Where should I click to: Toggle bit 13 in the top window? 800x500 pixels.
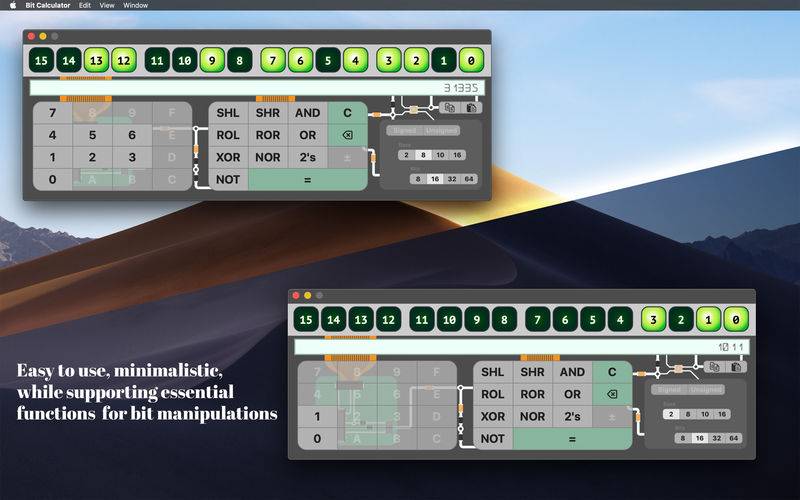click(x=96, y=61)
